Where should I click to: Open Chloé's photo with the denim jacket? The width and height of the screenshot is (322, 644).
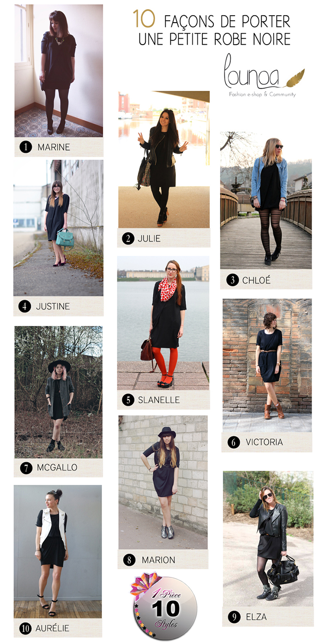[x=266, y=201]
